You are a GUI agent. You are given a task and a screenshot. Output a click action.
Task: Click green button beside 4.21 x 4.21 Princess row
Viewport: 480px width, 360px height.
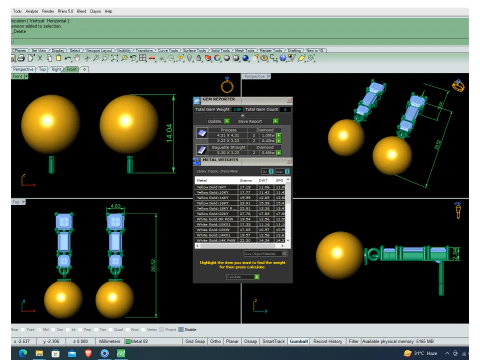pyautogui.click(x=279, y=136)
